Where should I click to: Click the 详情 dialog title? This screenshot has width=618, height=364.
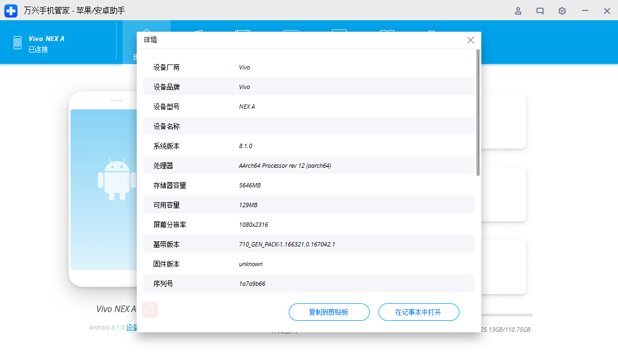tap(150, 40)
